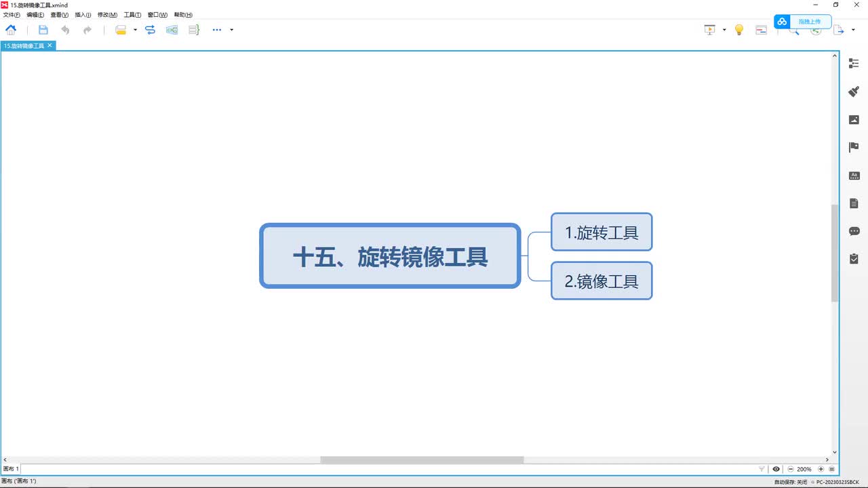Click the scroll left arrow

coord(5,460)
